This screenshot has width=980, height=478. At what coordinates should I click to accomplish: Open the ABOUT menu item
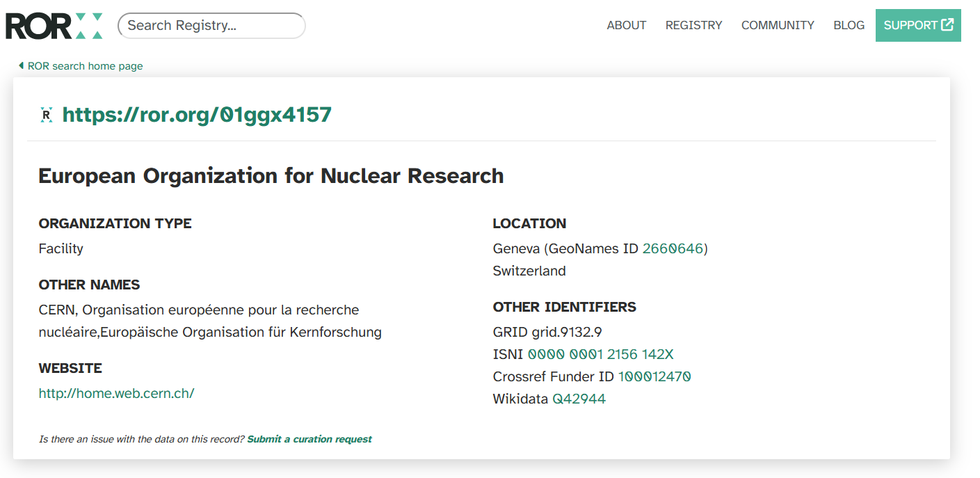[x=626, y=25]
